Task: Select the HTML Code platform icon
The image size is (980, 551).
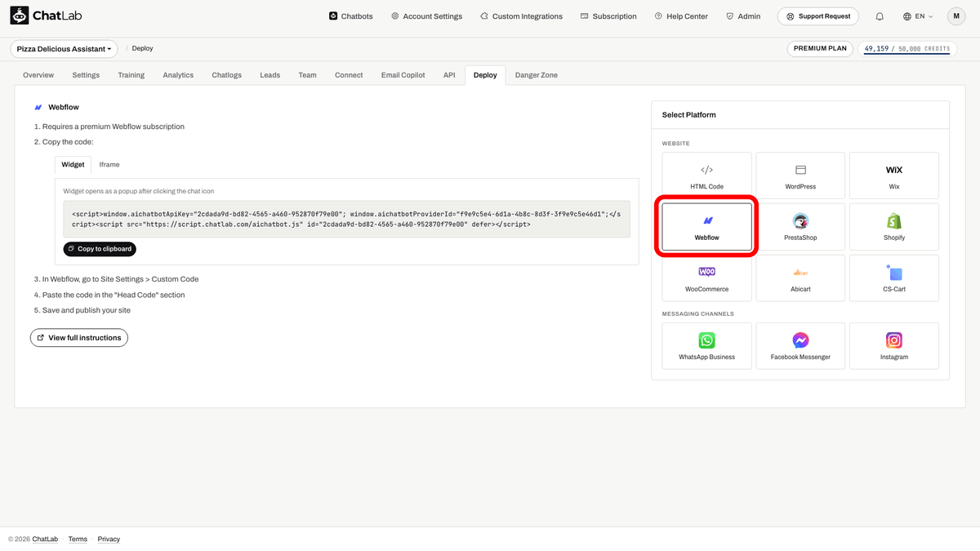Action: click(x=707, y=170)
